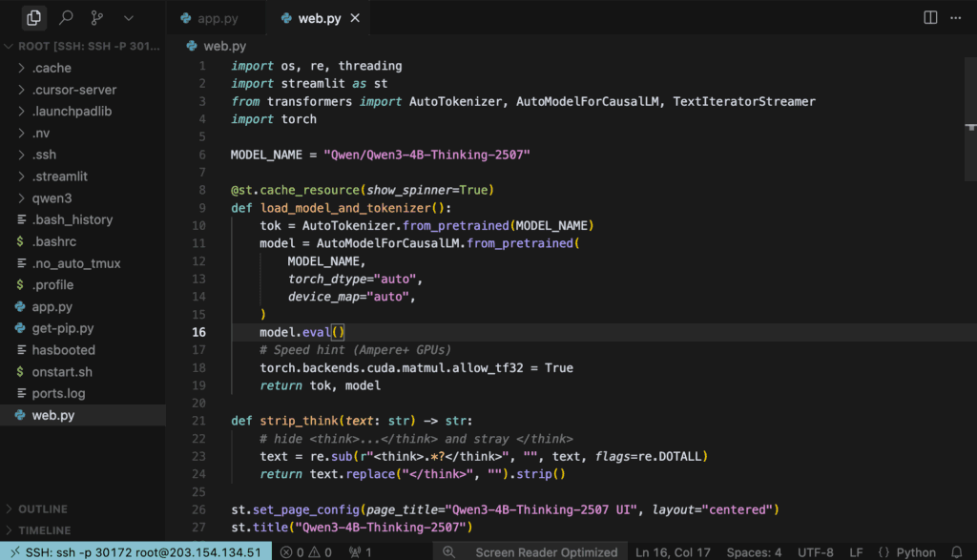Click the allow_tf32 setting on line 18

[x=488, y=367]
